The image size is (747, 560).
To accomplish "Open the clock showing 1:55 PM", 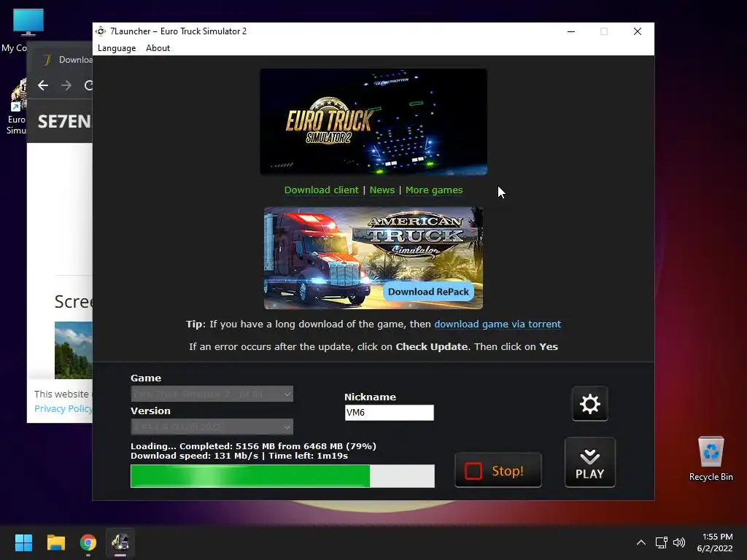I will [715, 542].
